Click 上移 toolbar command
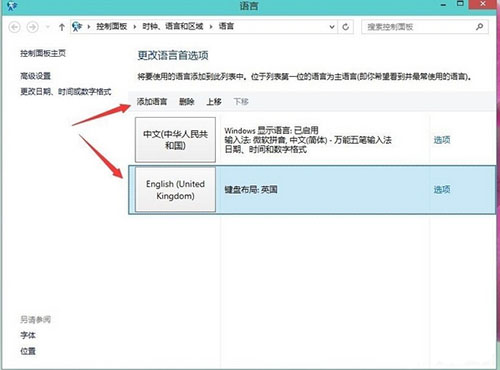Screen dimensions: 500x370 coord(214,102)
